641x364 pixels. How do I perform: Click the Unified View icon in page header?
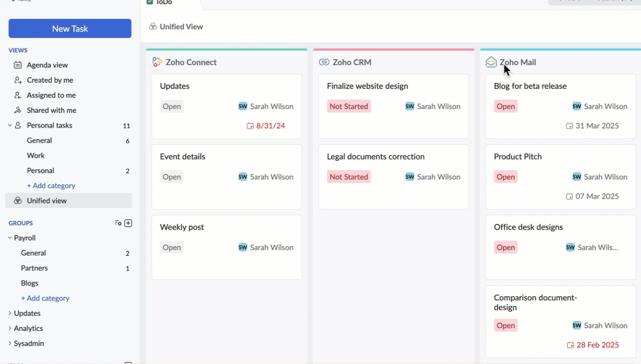[153, 26]
